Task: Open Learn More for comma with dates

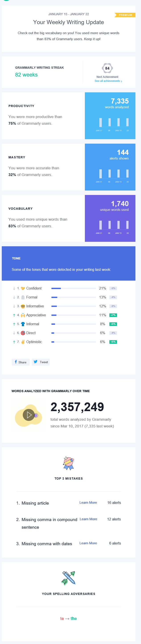Action: click(x=88, y=543)
